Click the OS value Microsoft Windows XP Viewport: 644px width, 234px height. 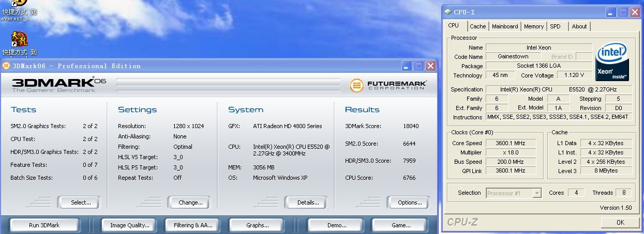coord(281,178)
